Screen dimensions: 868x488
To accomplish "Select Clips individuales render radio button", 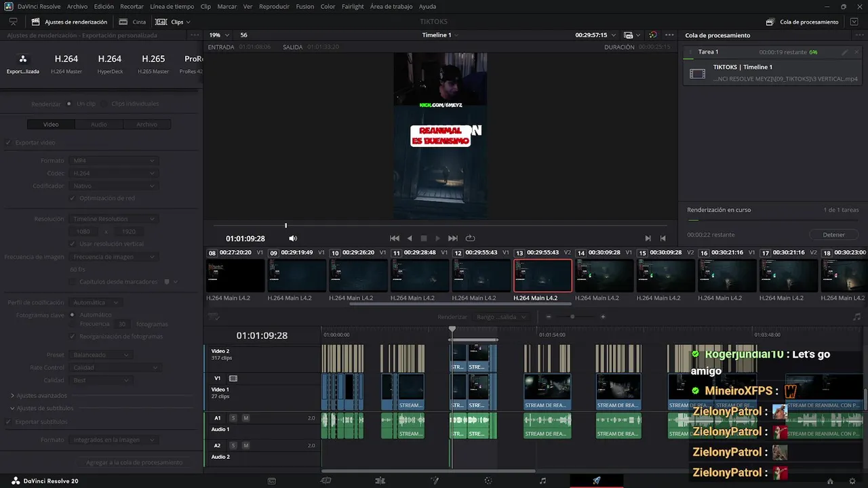I will click(104, 104).
